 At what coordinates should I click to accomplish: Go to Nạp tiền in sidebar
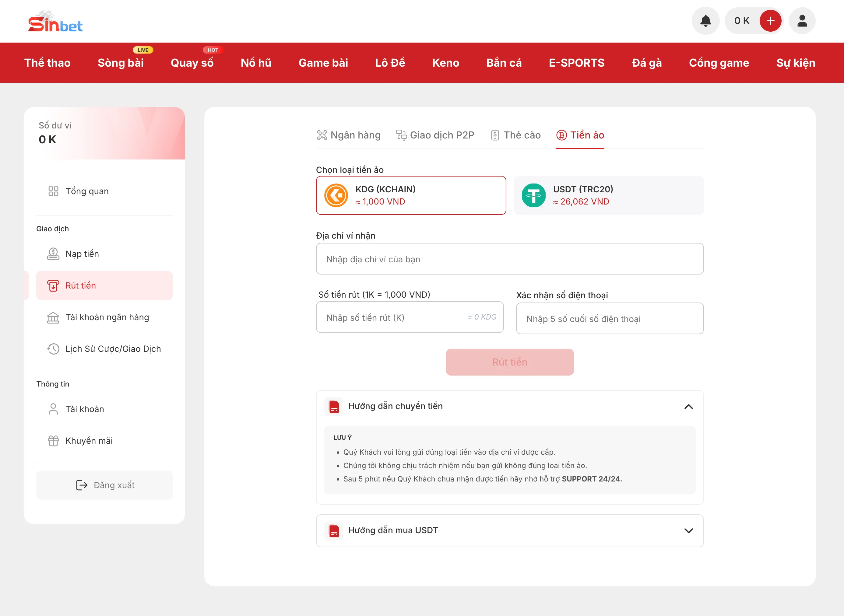104,254
